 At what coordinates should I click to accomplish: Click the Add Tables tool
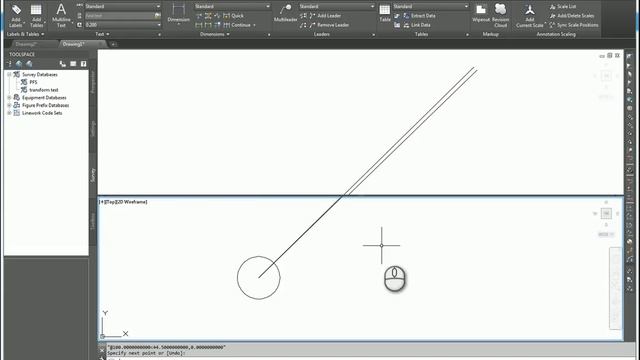(36, 16)
